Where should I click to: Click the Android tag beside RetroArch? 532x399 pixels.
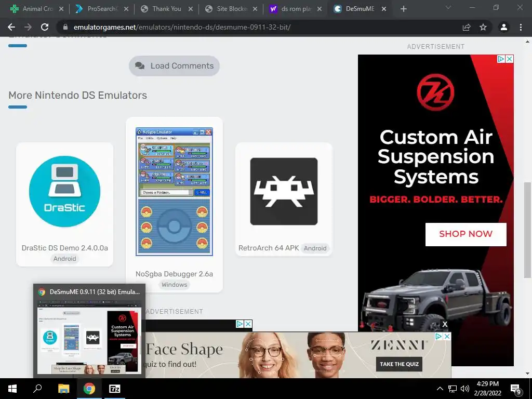(315, 248)
